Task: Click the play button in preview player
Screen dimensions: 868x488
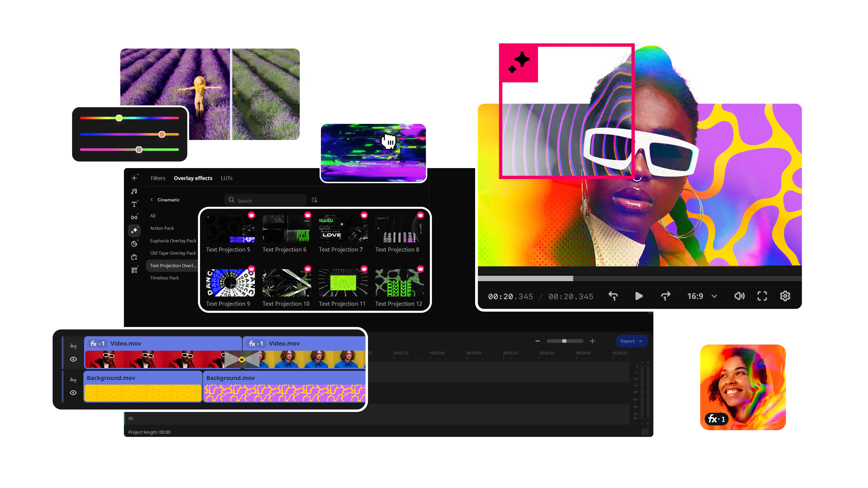Action: pyautogui.click(x=639, y=296)
